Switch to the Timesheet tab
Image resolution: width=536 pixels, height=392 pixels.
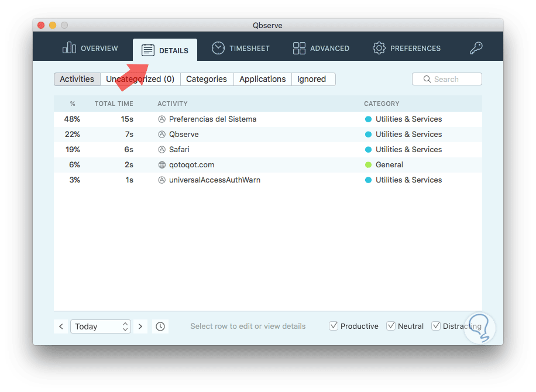[240, 48]
